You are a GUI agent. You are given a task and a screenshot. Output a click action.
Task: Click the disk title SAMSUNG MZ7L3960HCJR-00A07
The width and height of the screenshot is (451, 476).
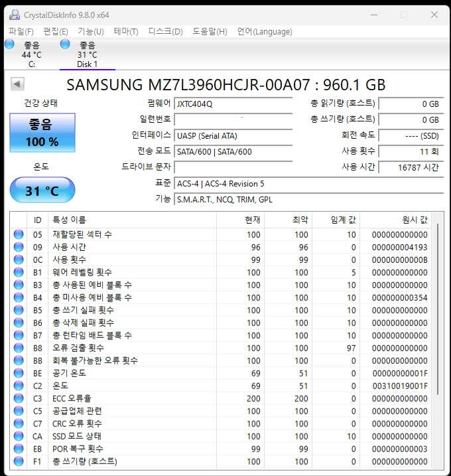coord(188,85)
